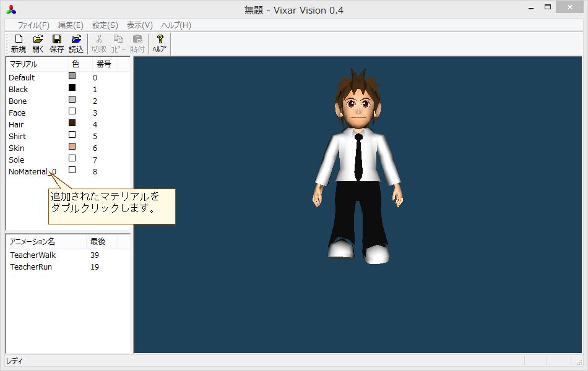Click the Skin material color swatch
The height and width of the screenshot is (371, 588).
[72, 148]
